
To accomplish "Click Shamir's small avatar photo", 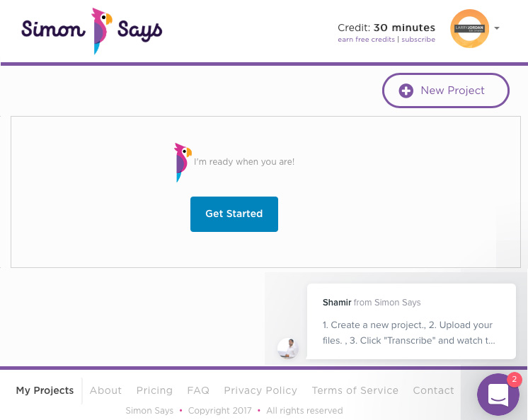I will [287, 348].
